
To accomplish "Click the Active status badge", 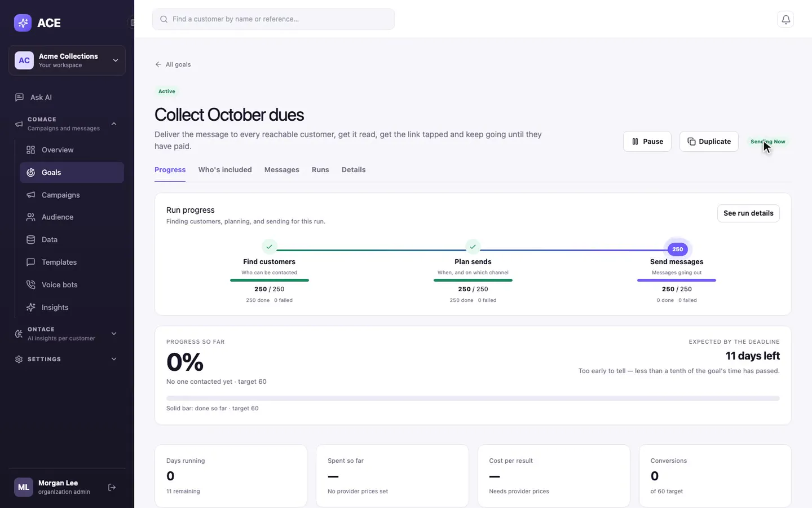I will tap(166, 91).
